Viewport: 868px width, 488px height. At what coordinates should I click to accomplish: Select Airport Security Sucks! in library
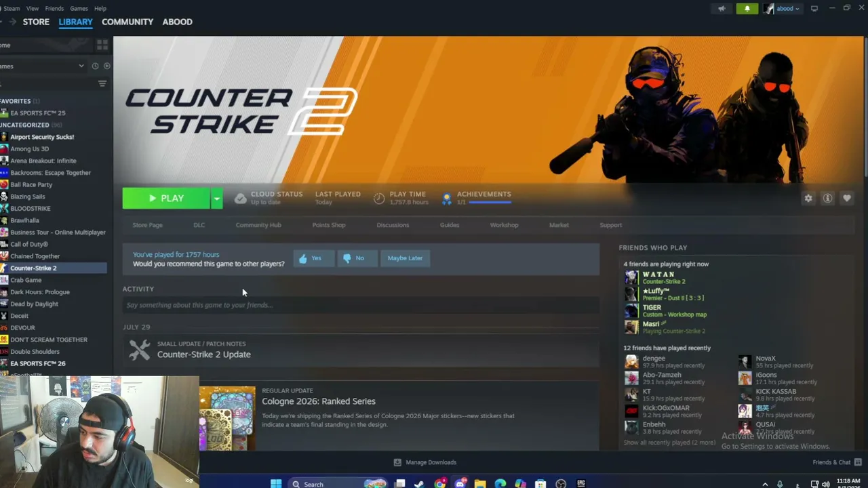tap(42, 137)
